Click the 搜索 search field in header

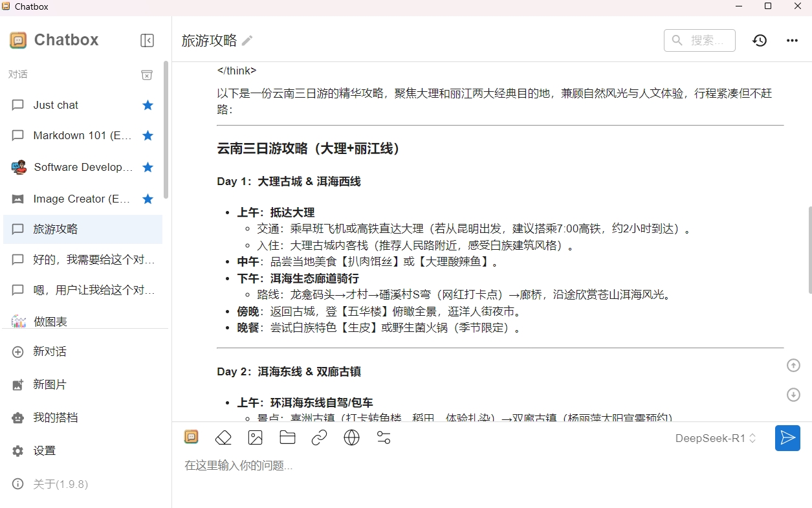tap(699, 40)
